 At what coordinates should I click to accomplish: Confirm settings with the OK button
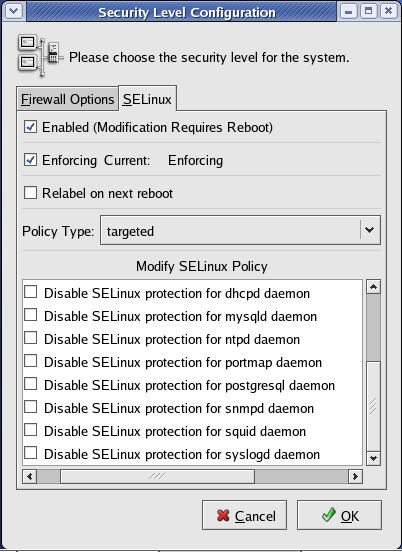coord(339,515)
